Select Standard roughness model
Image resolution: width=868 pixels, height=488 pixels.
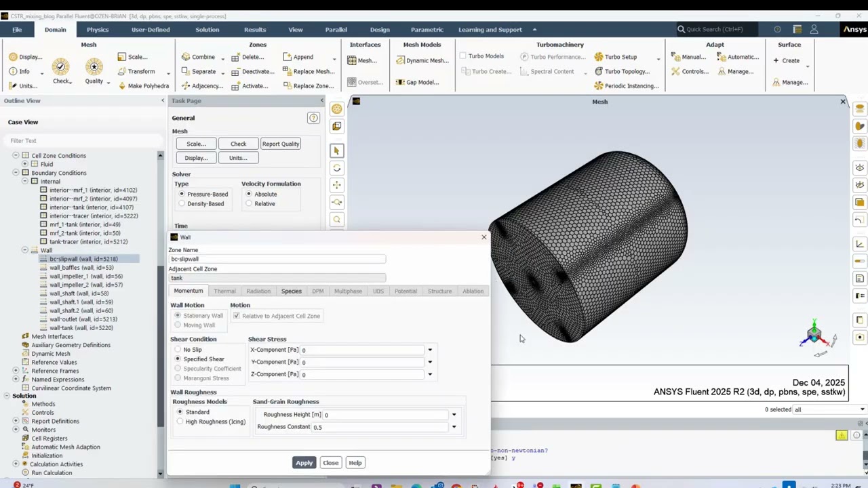coord(180,412)
